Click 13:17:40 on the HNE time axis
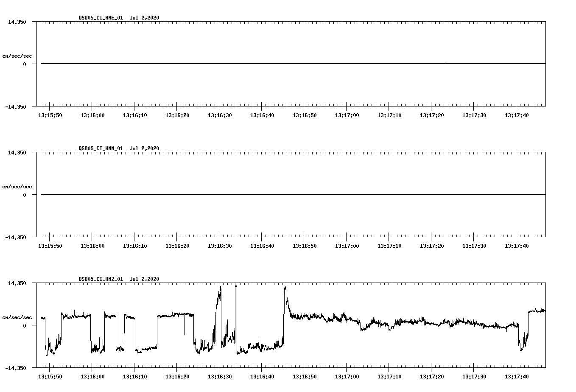This screenshot has width=576, height=392. point(517,115)
